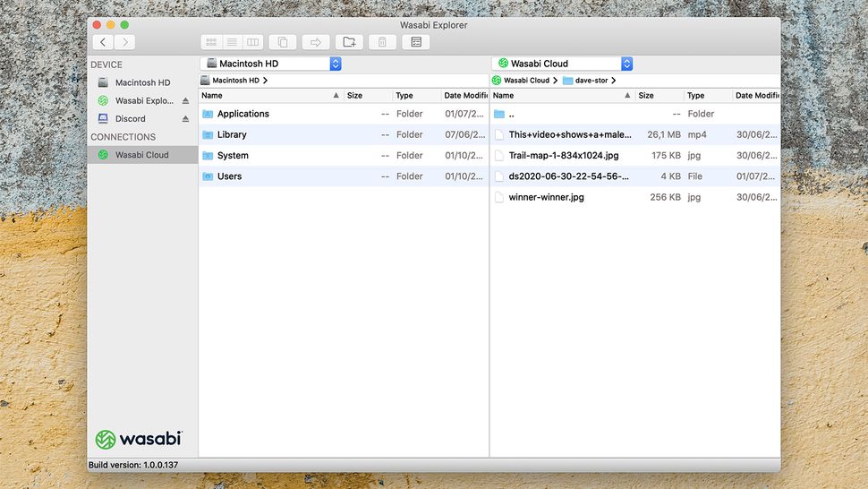
Task: Click the transfer arrow toolbar icon
Action: [x=316, y=42]
